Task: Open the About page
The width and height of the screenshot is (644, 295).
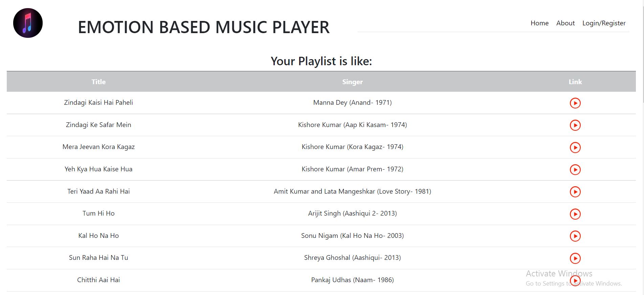Action: (x=565, y=23)
